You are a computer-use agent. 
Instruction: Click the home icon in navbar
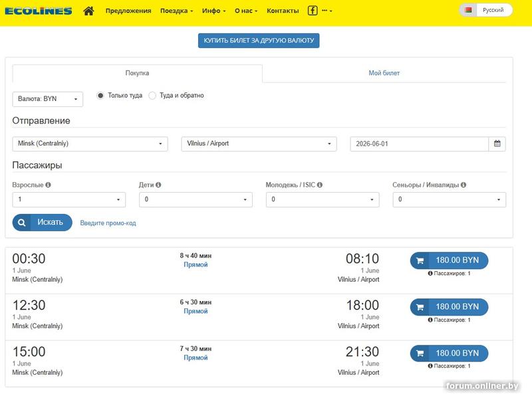[x=88, y=11]
